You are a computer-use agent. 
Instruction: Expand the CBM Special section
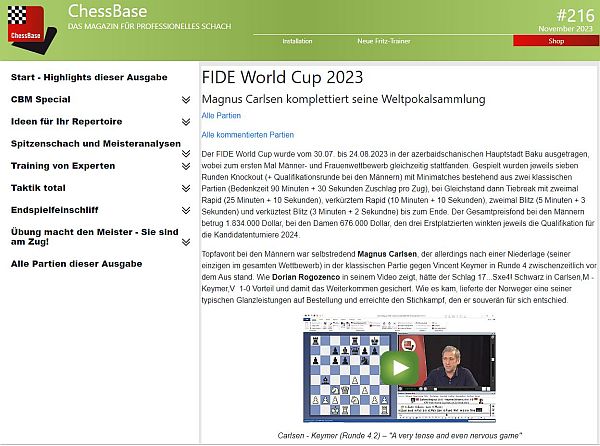click(186, 99)
